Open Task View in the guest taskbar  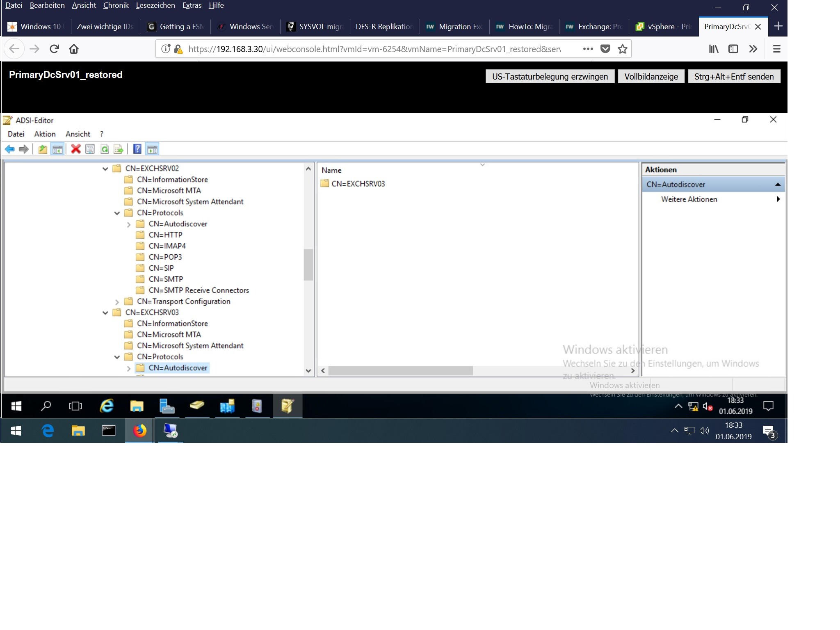[x=75, y=406]
